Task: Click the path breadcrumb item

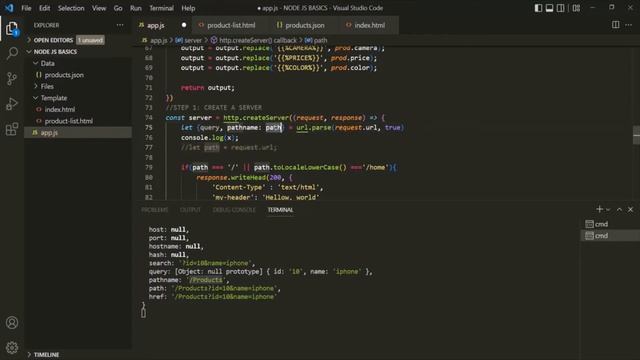Action: pyautogui.click(x=316, y=40)
